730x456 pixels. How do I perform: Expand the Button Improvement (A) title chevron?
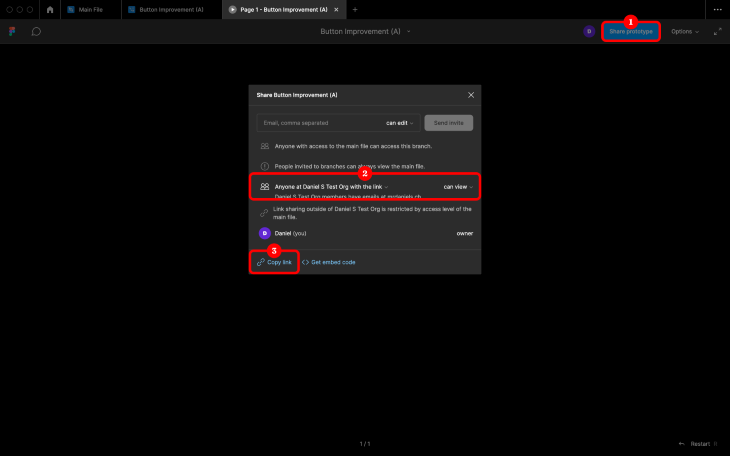coord(409,32)
